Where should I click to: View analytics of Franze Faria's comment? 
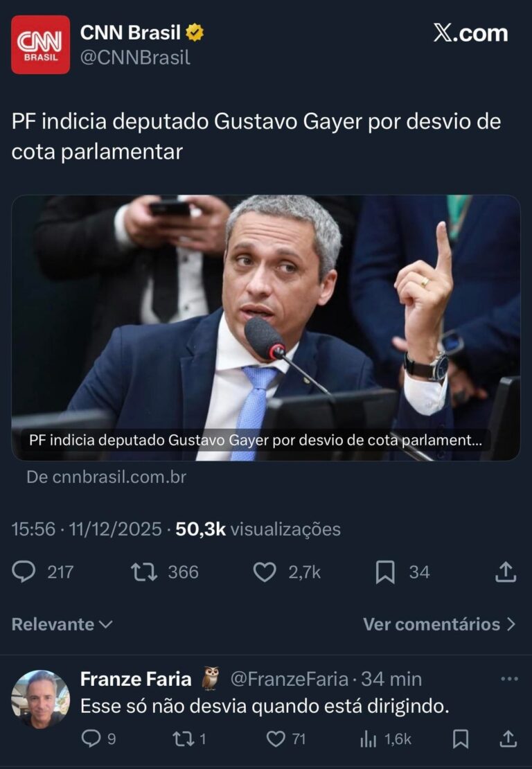[368, 739]
